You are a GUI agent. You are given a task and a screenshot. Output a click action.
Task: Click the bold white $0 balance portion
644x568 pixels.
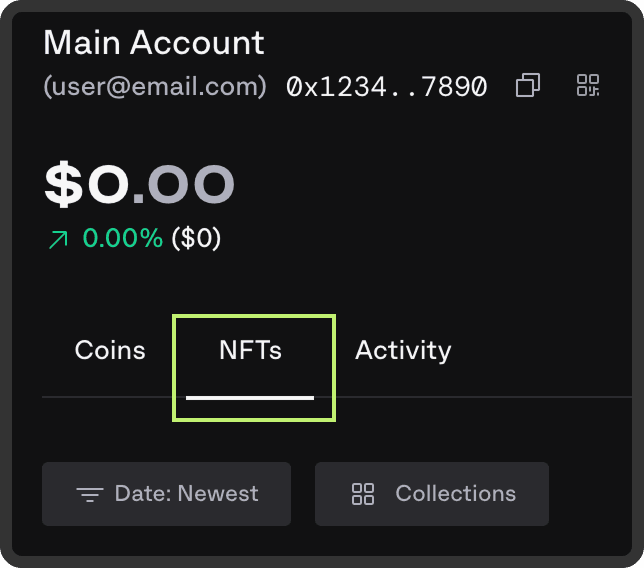point(86,184)
